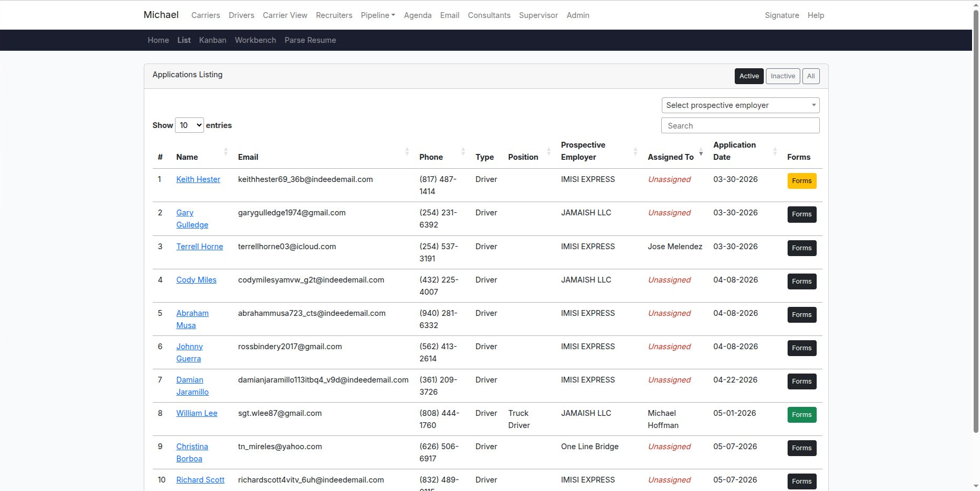Show All applications filter
980x491 pixels.
811,76
